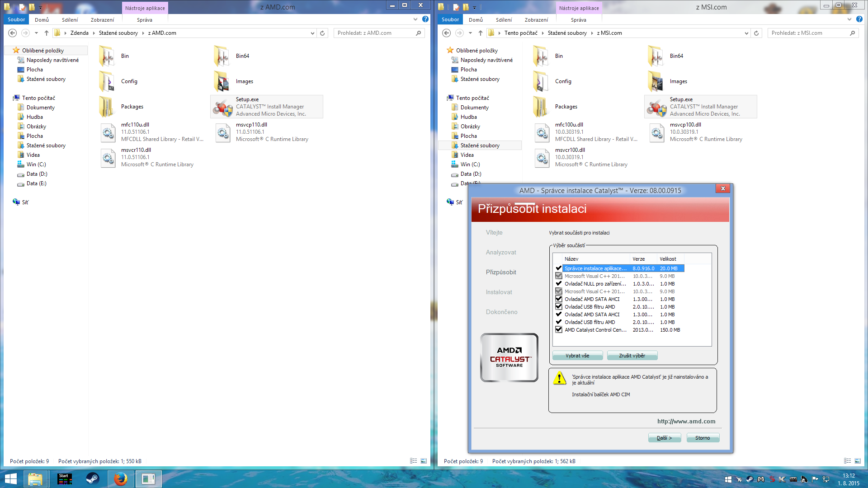Click the Další > button in the installer
Screen dimensions: 868x488
664,438
